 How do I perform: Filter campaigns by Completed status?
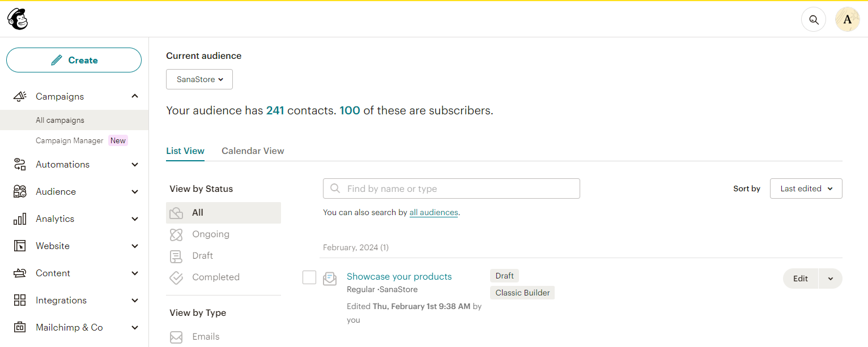223,277
